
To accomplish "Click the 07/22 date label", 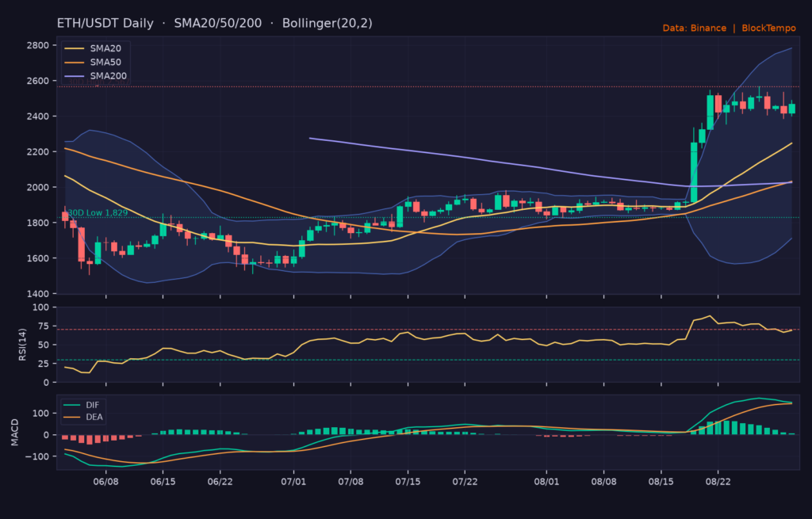I will (x=465, y=482).
